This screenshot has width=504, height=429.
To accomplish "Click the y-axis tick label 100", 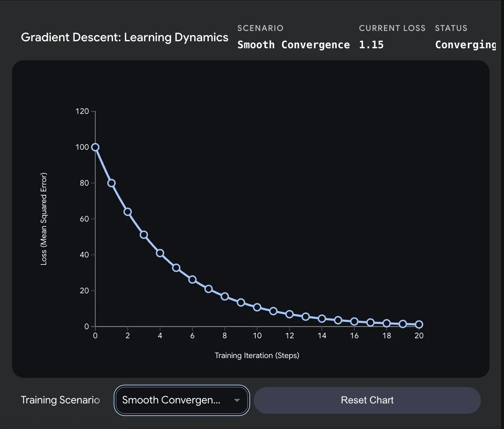I will [x=82, y=147].
